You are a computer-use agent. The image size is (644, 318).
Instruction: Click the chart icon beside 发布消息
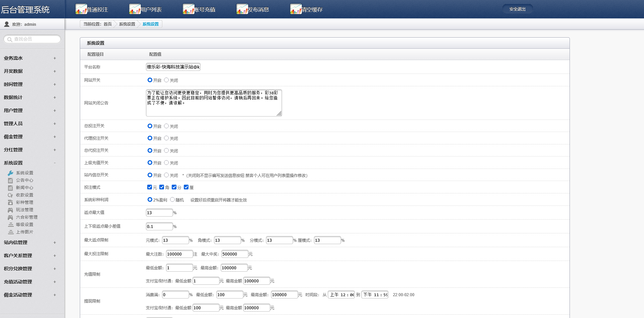242,9
